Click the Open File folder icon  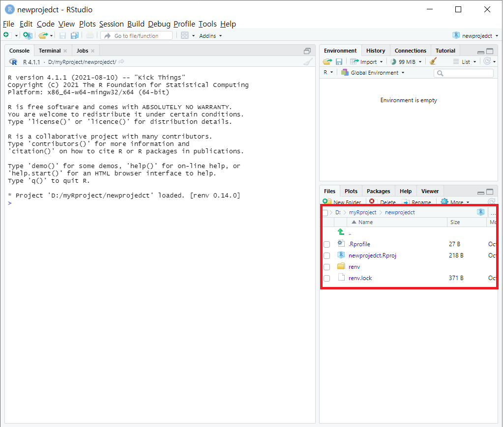point(43,35)
